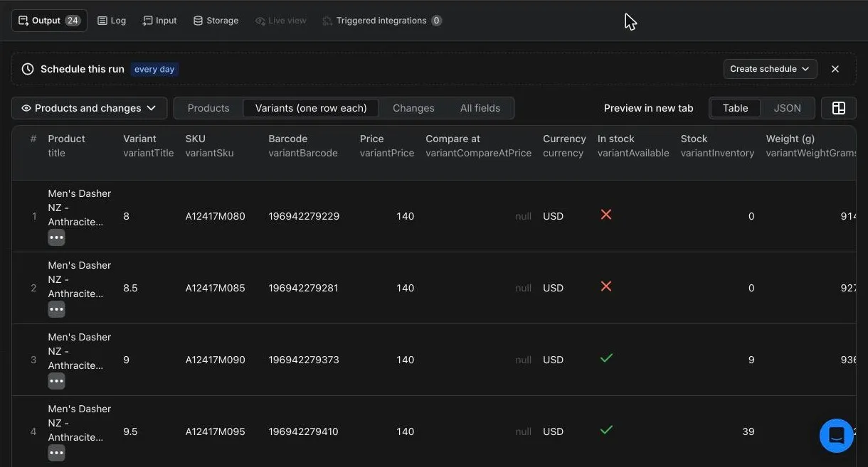This screenshot has width=868, height=467.
Task: Expand product title ellipsis in row 2
Action: click(x=56, y=309)
